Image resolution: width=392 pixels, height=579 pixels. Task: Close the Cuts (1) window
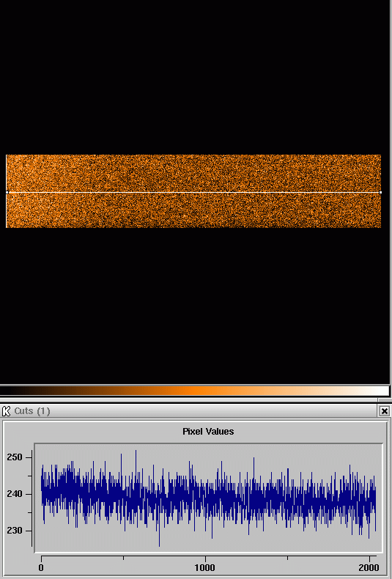[x=384, y=411]
